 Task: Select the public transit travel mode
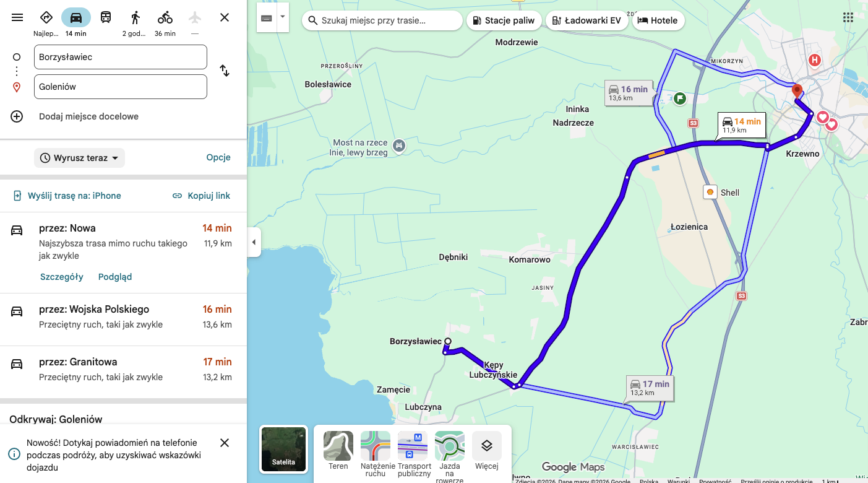[106, 17]
